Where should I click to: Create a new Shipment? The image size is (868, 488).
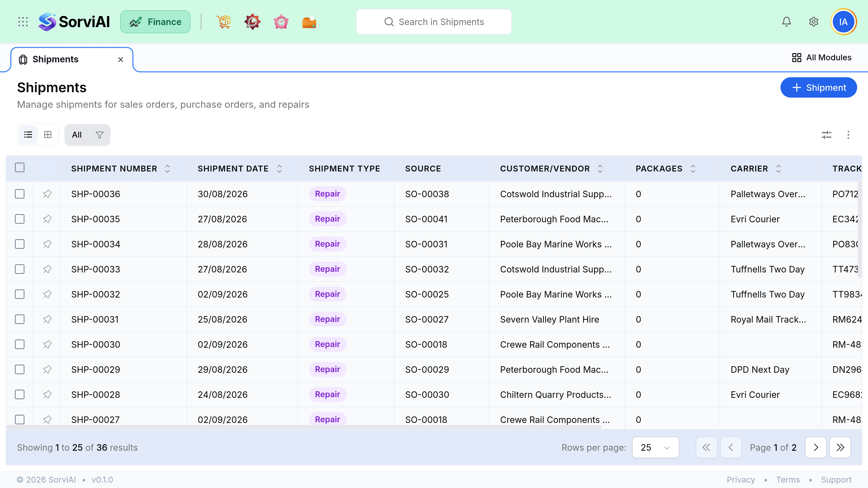pos(818,88)
